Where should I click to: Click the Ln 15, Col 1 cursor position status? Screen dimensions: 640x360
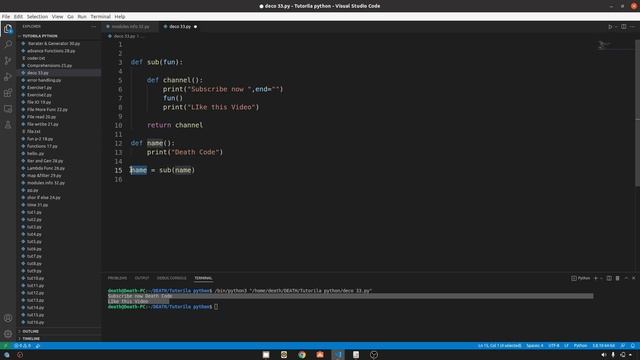tap(500, 346)
